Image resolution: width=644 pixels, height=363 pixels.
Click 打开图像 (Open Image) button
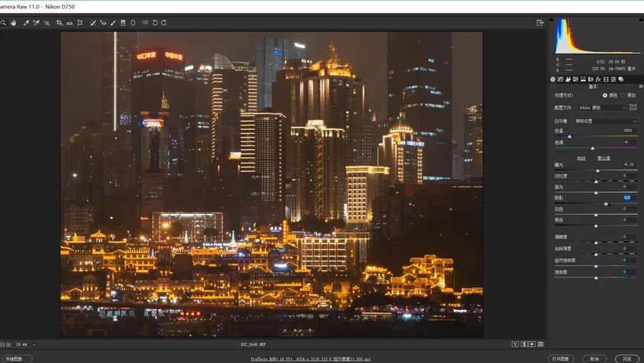561,359
